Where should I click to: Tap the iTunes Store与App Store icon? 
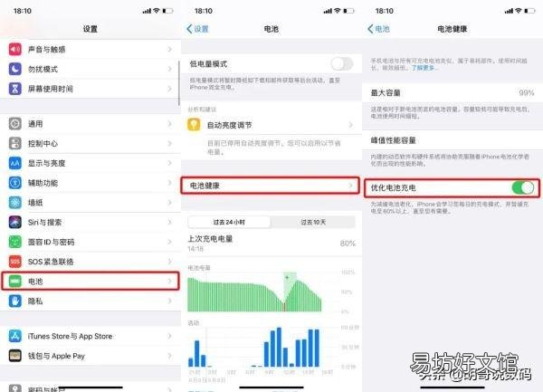click(14, 336)
